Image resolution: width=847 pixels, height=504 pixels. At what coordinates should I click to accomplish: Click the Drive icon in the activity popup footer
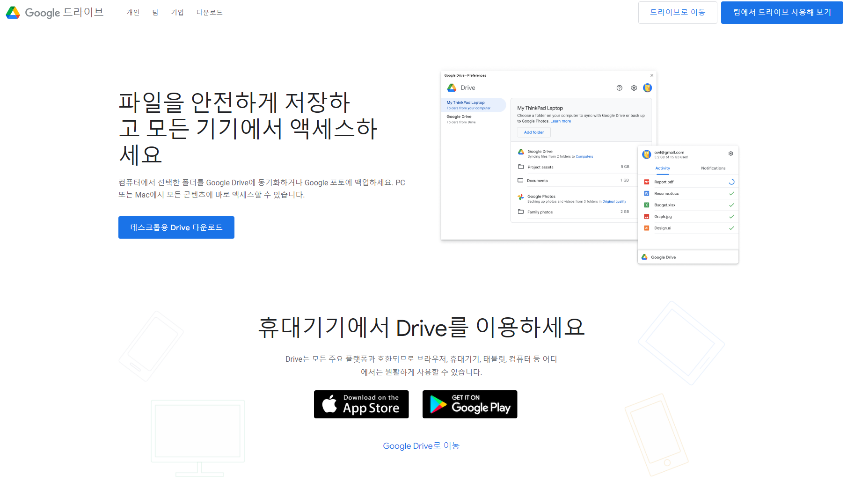tap(644, 257)
